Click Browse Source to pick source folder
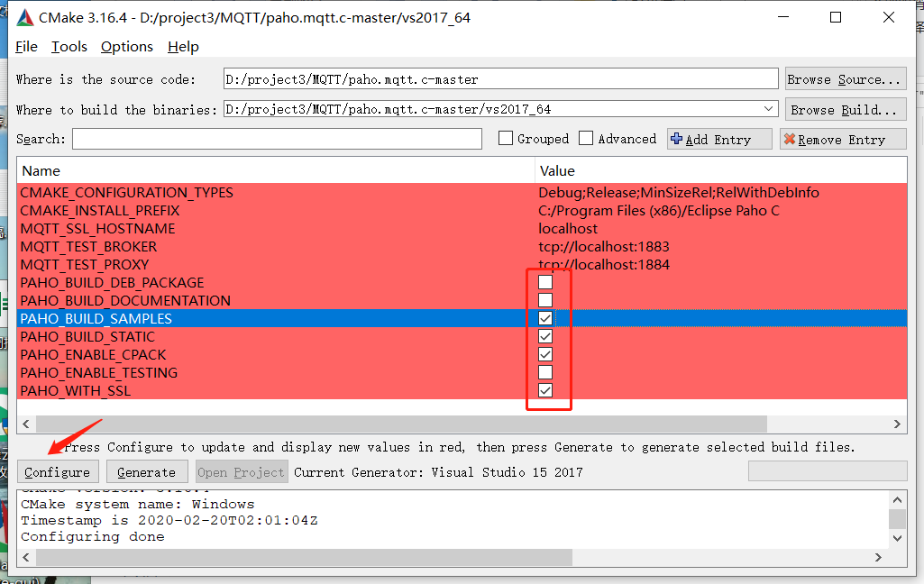Image resolution: width=924 pixels, height=584 pixels. coord(845,78)
